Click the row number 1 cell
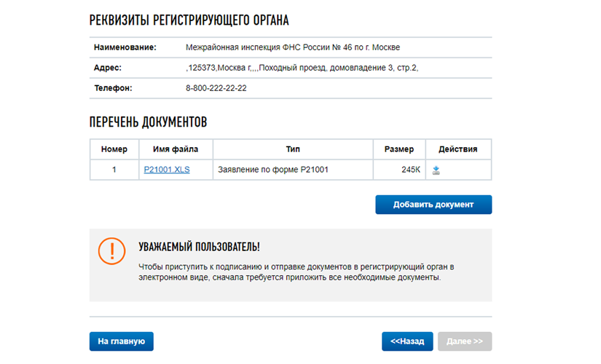This screenshot has height=364, width=601. pyautogui.click(x=114, y=170)
